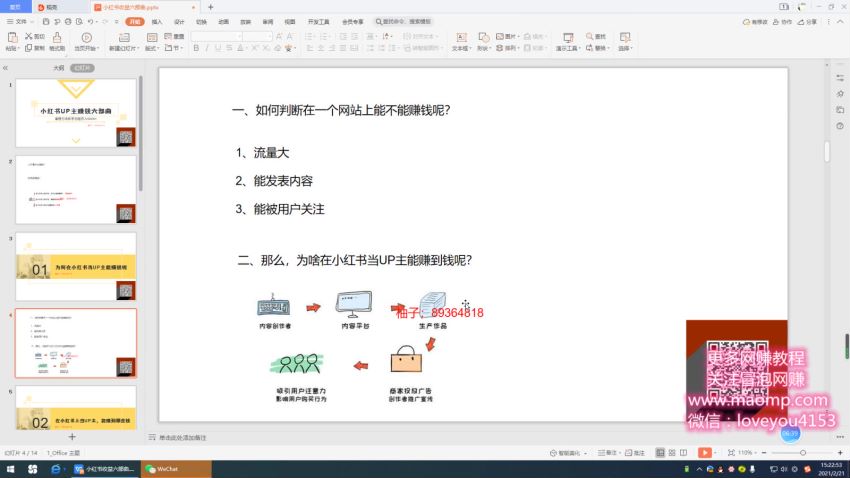This screenshot has width=850, height=478.
Task: Open the font size dropdown
Action: (x=269, y=36)
